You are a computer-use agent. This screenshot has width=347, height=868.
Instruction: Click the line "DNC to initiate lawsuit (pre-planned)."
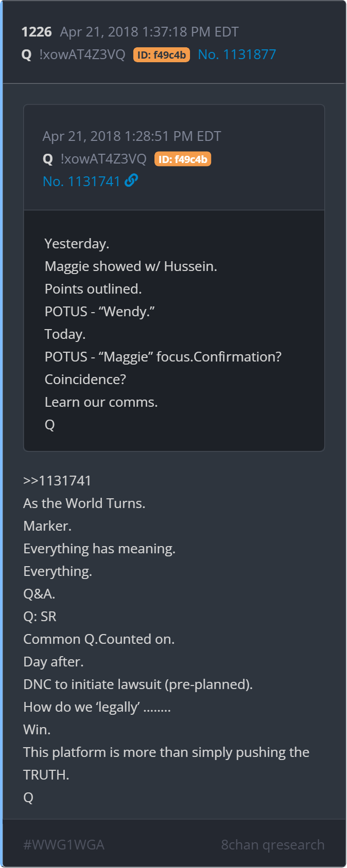138,684
